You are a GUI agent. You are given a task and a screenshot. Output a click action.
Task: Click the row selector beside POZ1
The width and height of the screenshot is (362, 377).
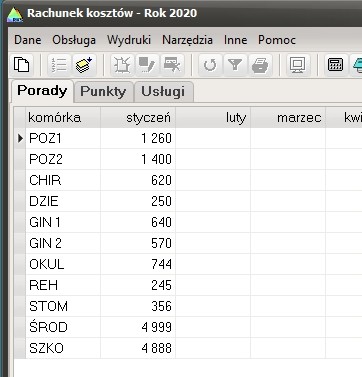(20, 138)
